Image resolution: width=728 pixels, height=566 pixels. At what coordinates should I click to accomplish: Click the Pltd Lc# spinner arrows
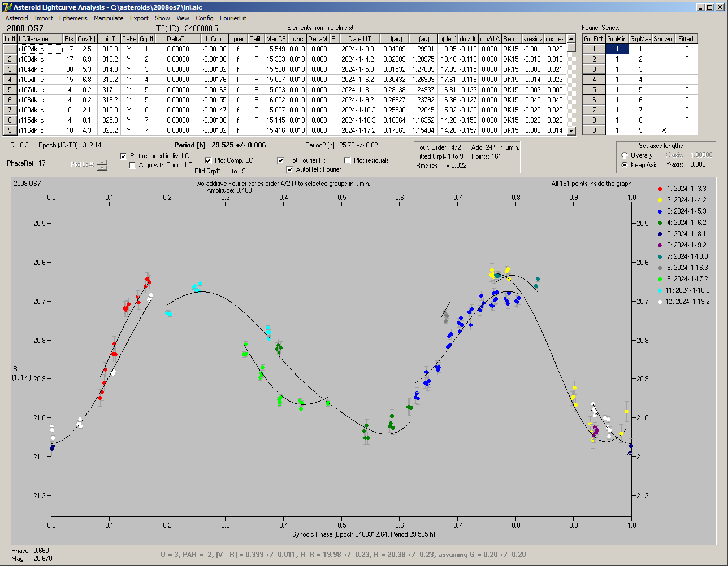coord(102,165)
